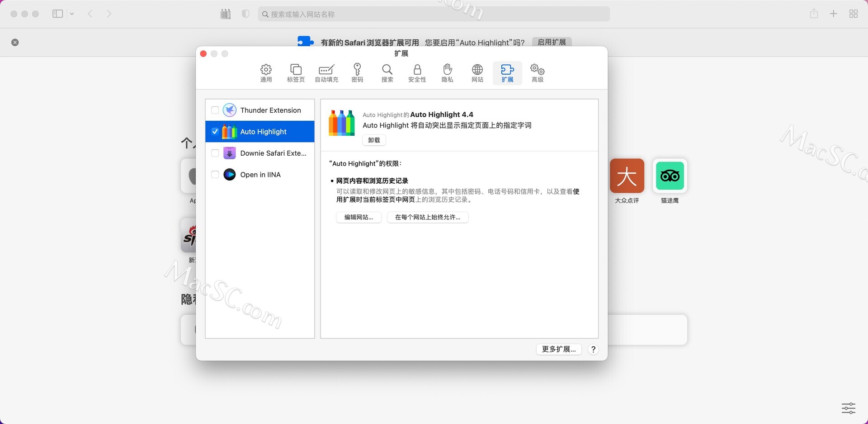This screenshot has width=868, height=424.
Task: Switch to the 标签页 (Tabs) pane
Action: click(x=296, y=72)
